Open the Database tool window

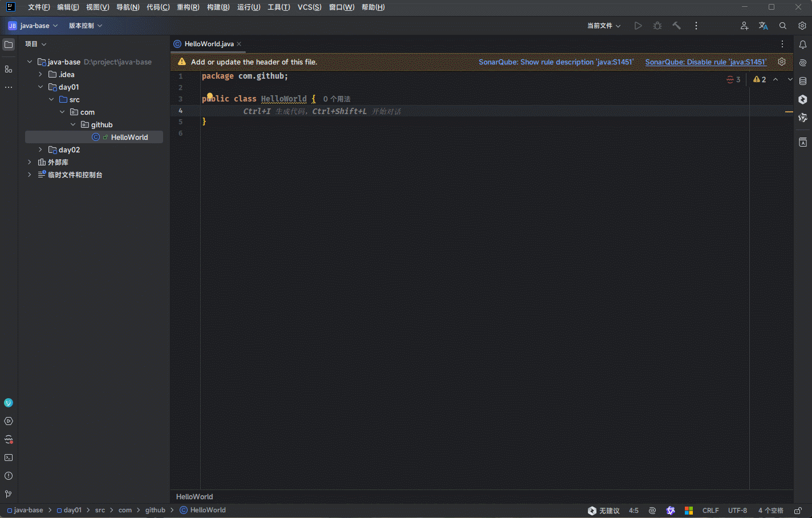click(x=803, y=81)
